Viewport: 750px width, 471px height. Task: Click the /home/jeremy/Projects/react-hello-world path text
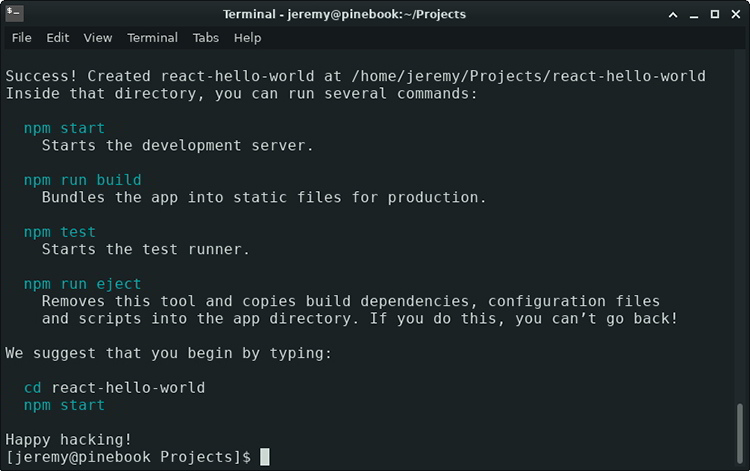click(x=528, y=76)
